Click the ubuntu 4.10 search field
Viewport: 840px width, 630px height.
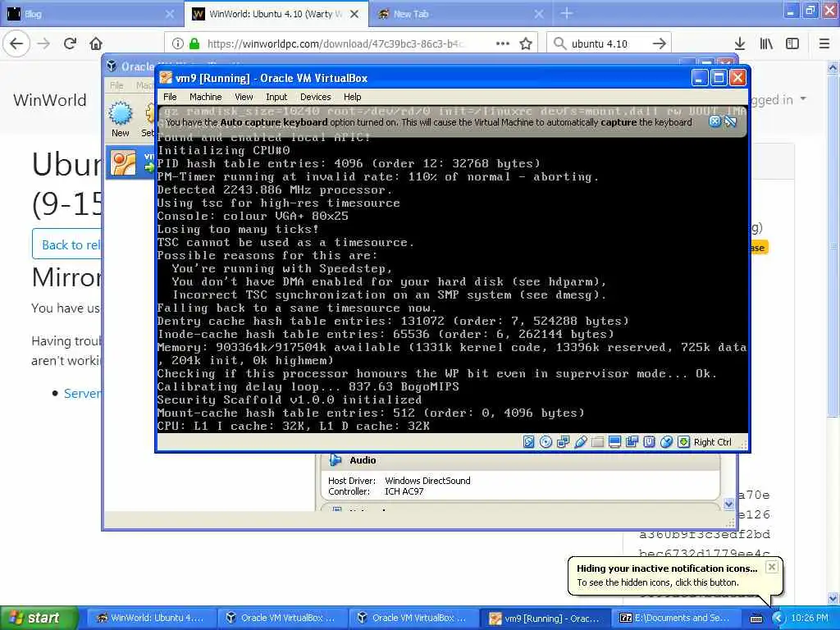point(608,43)
